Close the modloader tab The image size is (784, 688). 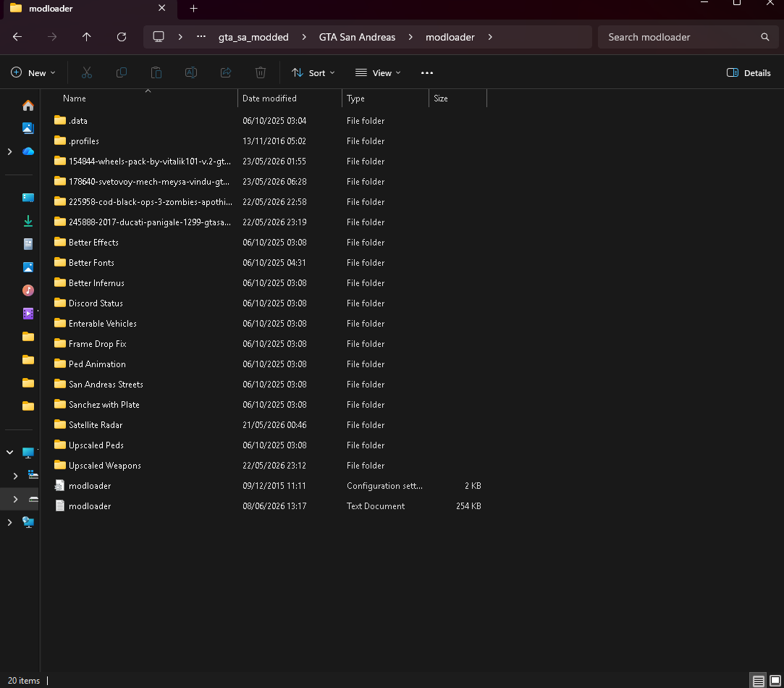click(161, 9)
